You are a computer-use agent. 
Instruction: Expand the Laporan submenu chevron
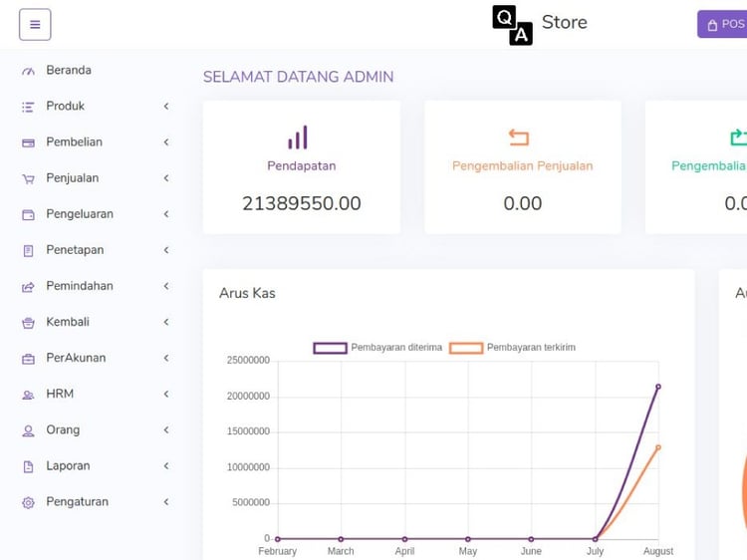[166, 466]
